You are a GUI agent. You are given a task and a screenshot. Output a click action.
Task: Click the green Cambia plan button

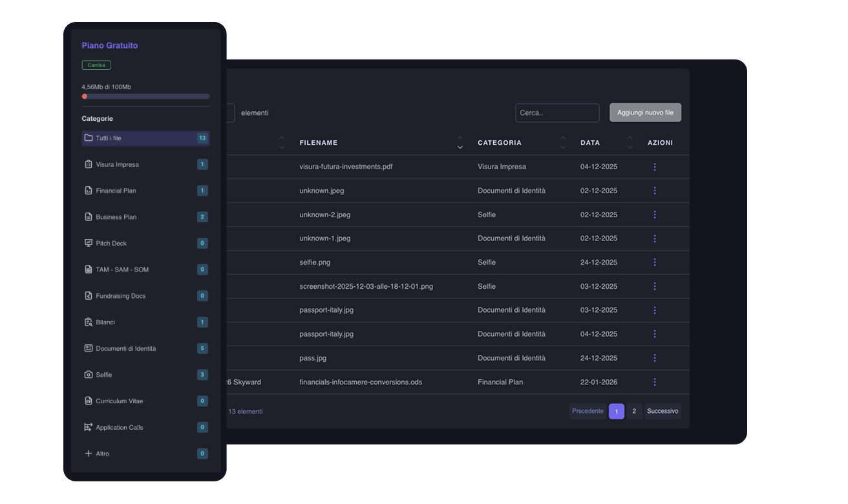(x=96, y=65)
